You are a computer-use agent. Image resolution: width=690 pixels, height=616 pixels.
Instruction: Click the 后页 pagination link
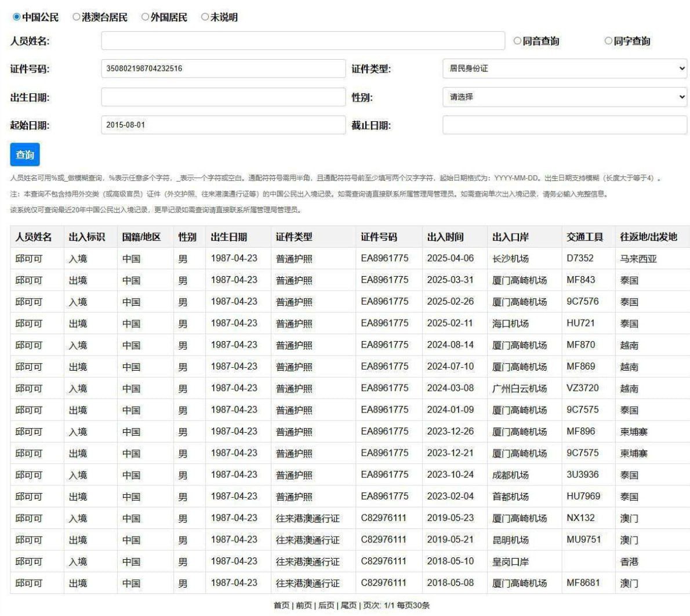pos(326,606)
